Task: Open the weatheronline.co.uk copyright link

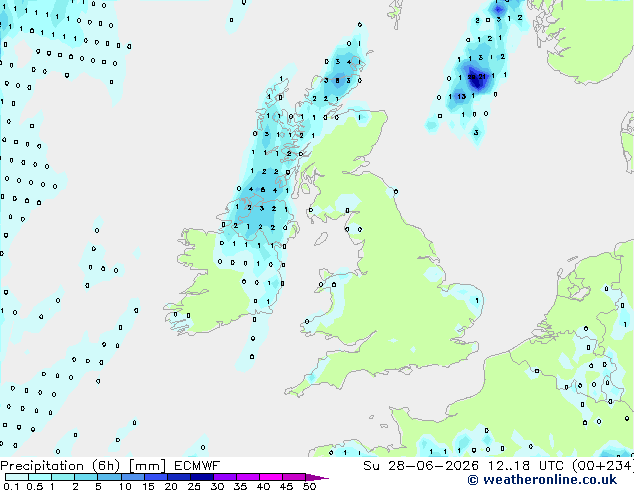Action: click(542, 480)
